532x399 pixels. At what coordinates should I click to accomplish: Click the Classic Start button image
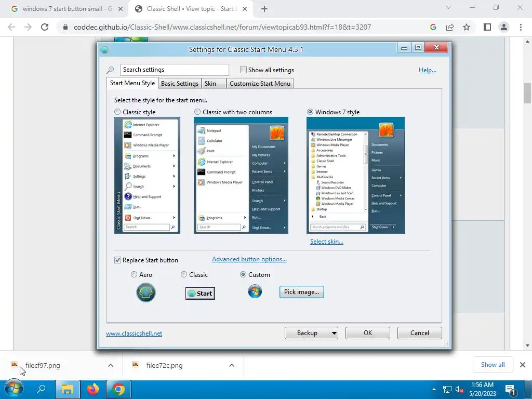(x=200, y=294)
